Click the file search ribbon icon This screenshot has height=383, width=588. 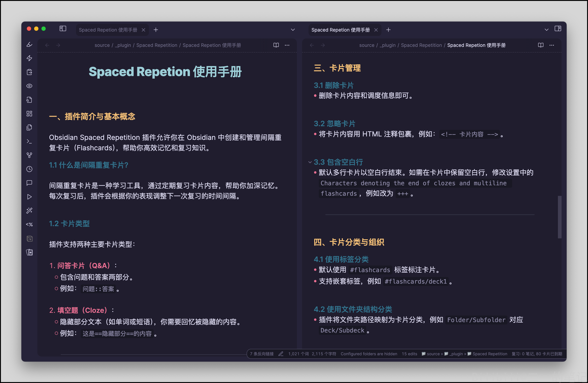click(29, 100)
